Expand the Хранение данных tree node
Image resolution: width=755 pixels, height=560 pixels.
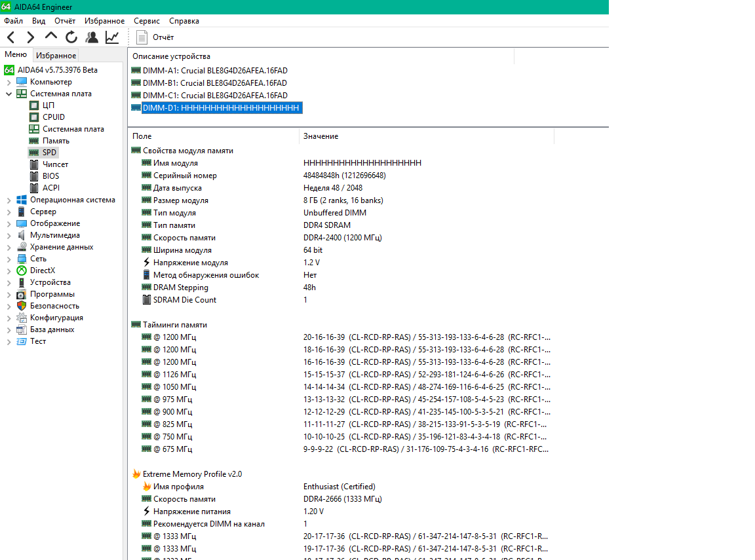coord(9,248)
